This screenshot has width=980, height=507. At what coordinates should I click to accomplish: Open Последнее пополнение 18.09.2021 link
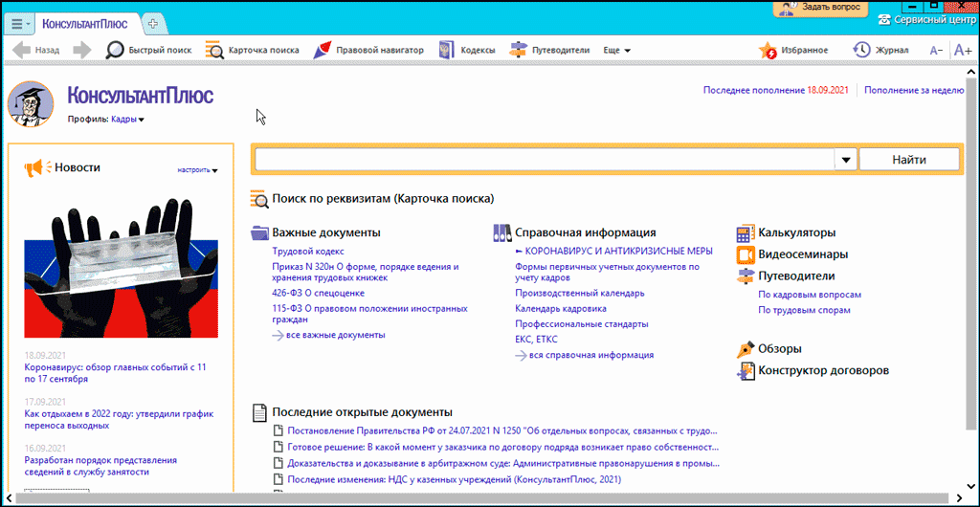[x=775, y=90]
